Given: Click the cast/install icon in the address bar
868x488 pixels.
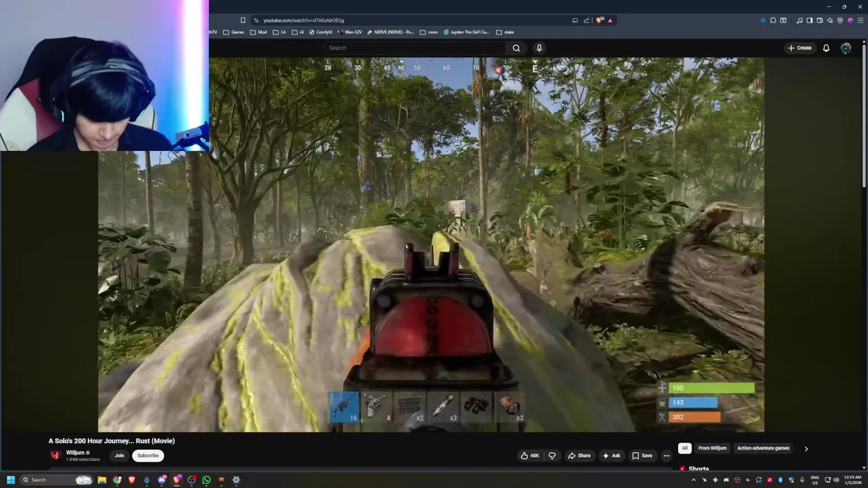Looking at the screenshot, I should [575, 20].
